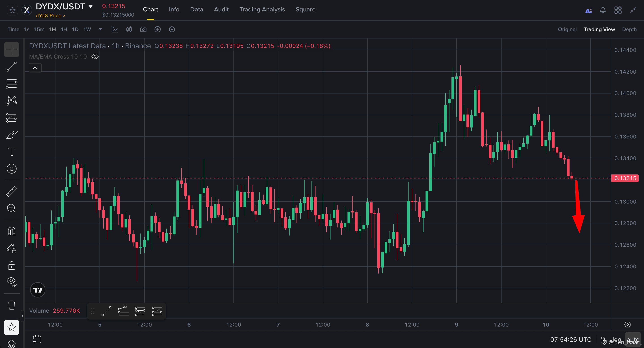644x348 pixels.
Task: Add DYDX/USDT to favorites star
Action: (x=13, y=10)
